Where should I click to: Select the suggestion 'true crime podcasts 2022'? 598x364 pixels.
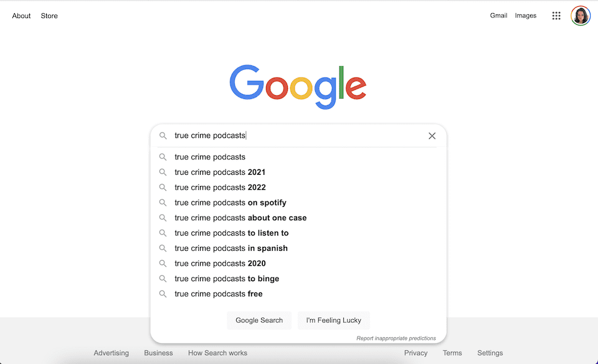point(219,187)
